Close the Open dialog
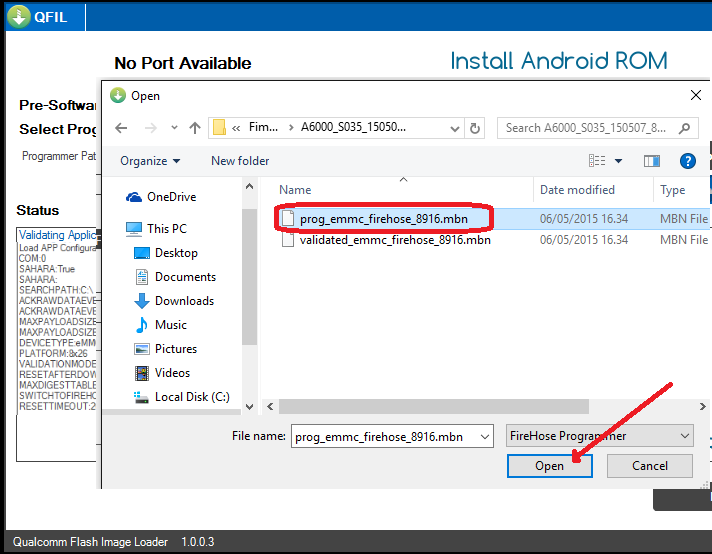 point(696,95)
